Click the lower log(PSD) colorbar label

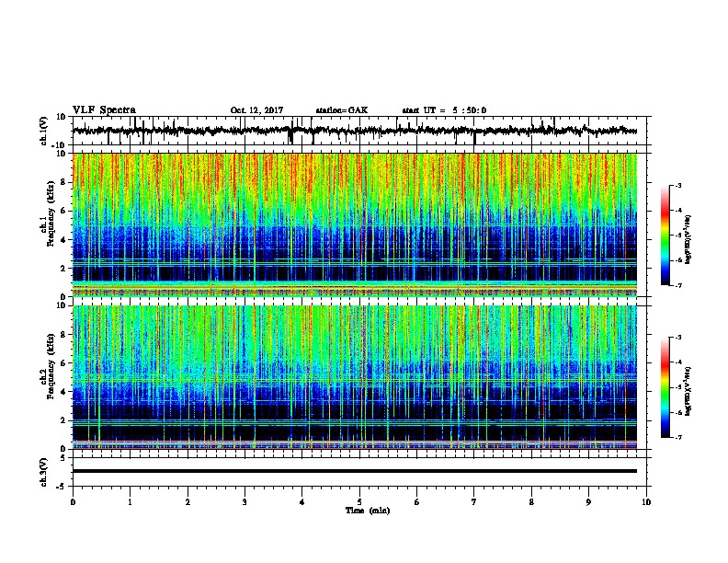tap(688, 391)
